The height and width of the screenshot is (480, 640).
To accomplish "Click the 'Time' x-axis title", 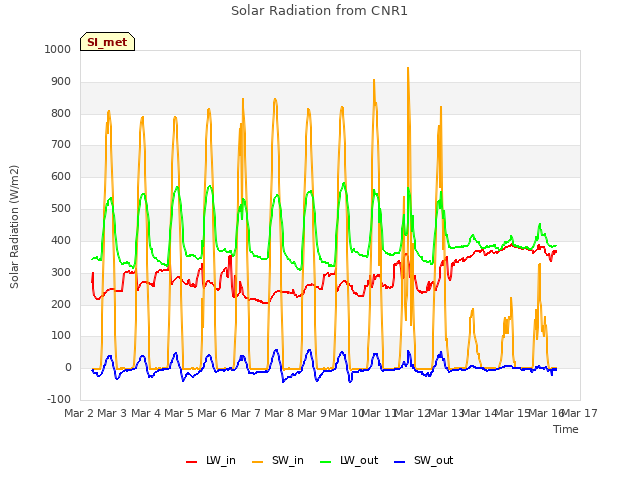I will 566,429.
